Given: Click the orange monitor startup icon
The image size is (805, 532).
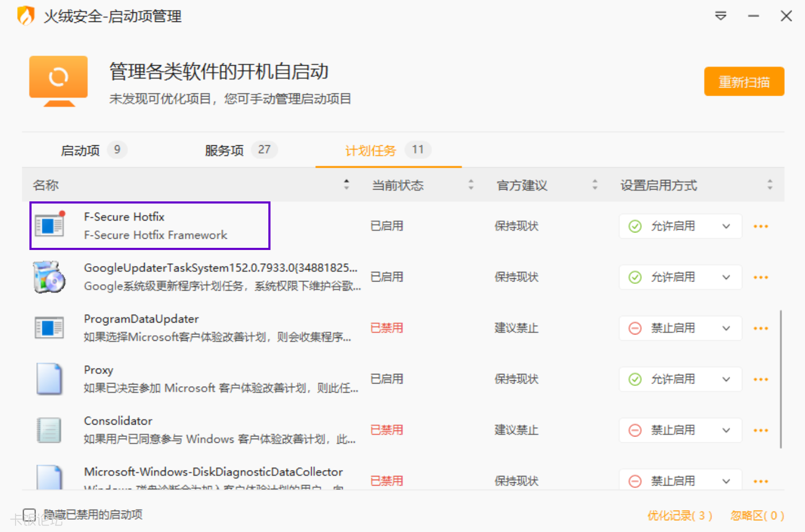Looking at the screenshot, I should tap(58, 81).
